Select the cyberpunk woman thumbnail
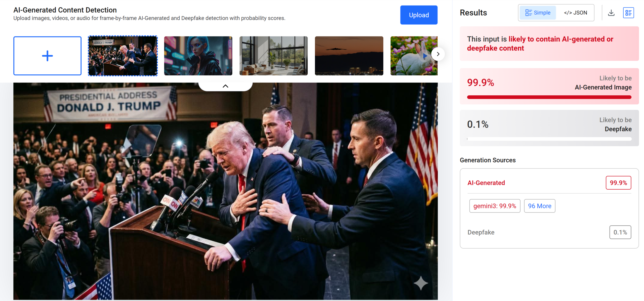This screenshot has width=644, height=301. tap(198, 56)
